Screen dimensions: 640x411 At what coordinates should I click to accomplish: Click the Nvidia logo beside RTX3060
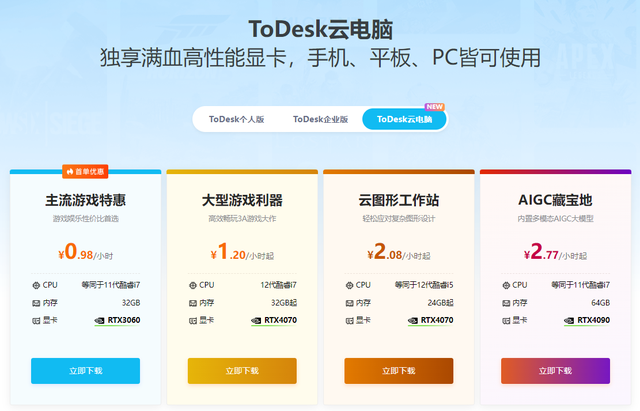pos(99,320)
